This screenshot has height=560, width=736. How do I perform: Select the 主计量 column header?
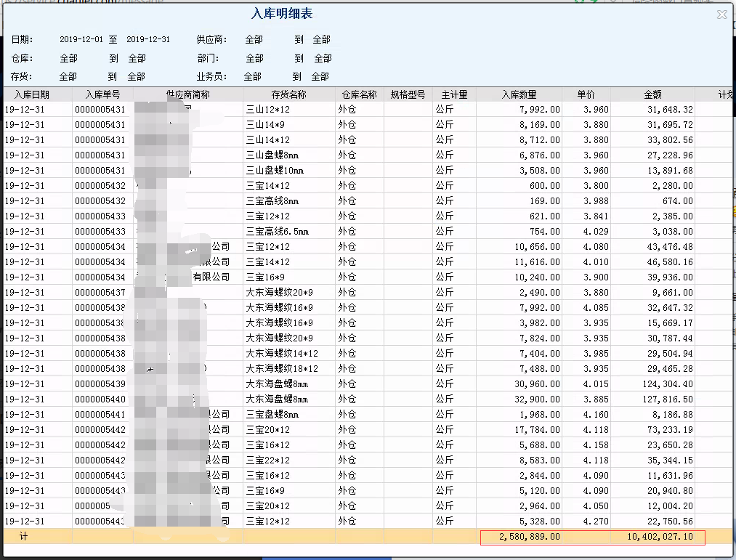click(454, 95)
